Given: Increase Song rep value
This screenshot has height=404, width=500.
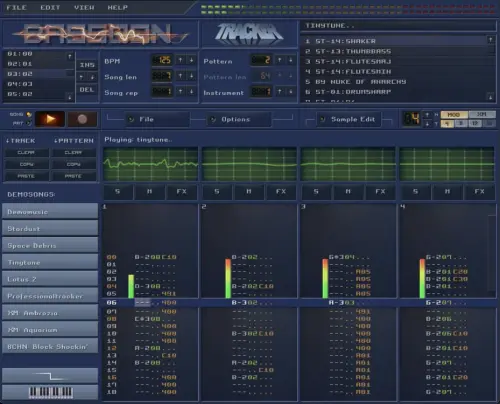Looking at the screenshot, I should 180,91.
